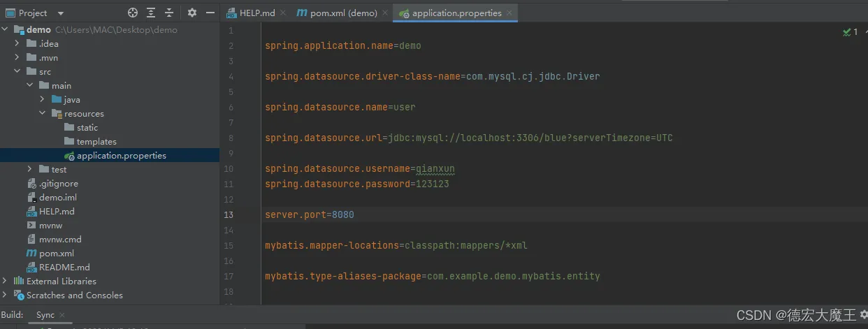Click the server.port=8080 line in editor
This screenshot has height=329, width=868.
pos(310,214)
